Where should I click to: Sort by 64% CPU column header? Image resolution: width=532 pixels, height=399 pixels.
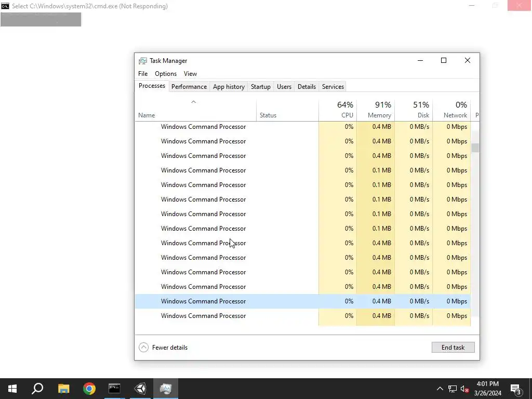338,111
